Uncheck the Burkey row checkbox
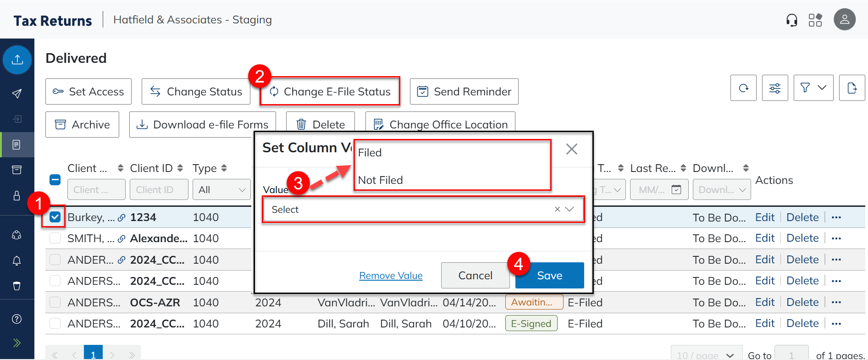This screenshot has height=360, width=868. (55, 217)
